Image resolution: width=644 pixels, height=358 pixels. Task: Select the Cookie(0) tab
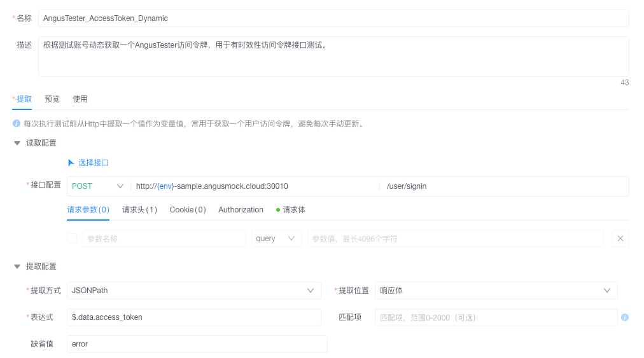188,210
